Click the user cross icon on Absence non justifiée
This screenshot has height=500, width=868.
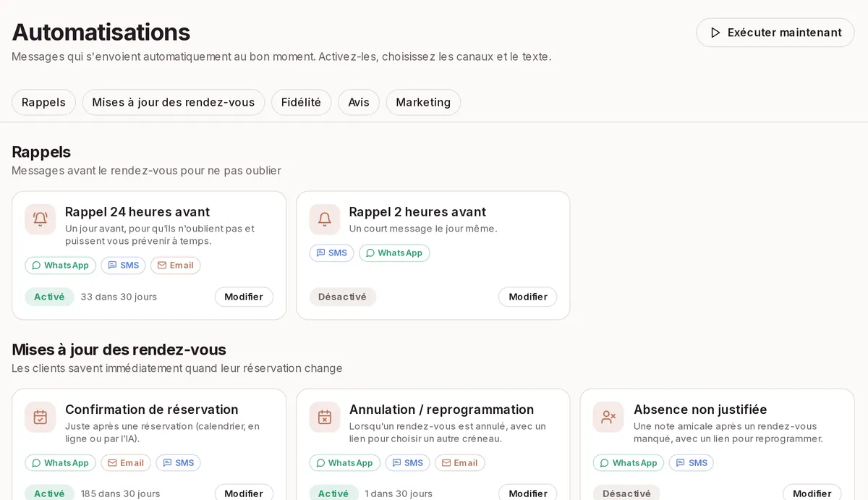[x=608, y=417]
